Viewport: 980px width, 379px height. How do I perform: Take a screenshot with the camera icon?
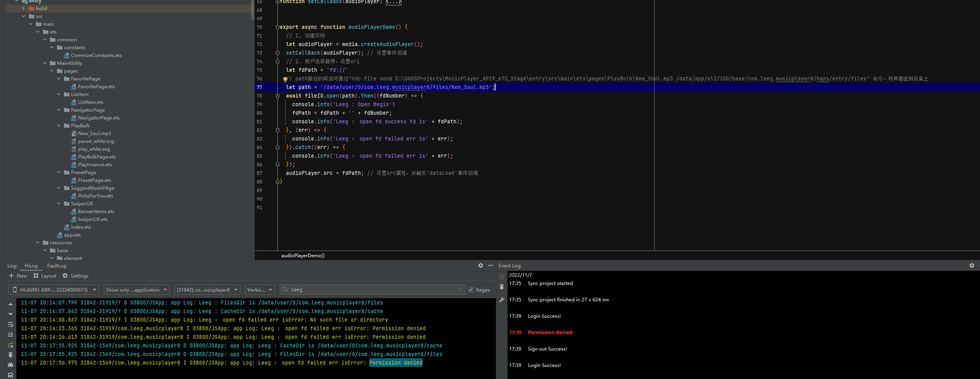pyautogui.click(x=11, y=365)
